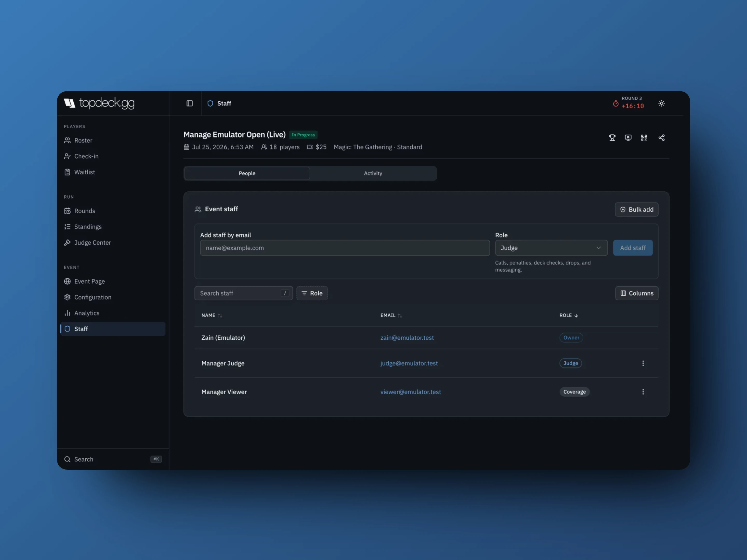
Task: Click the round timer stopwatch icon
Action: click(x=616, y=104)
